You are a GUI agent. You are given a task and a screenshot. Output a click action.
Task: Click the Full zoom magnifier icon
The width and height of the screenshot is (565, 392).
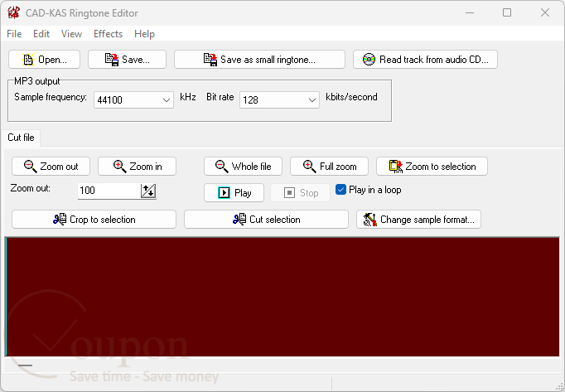coord(310,167)
